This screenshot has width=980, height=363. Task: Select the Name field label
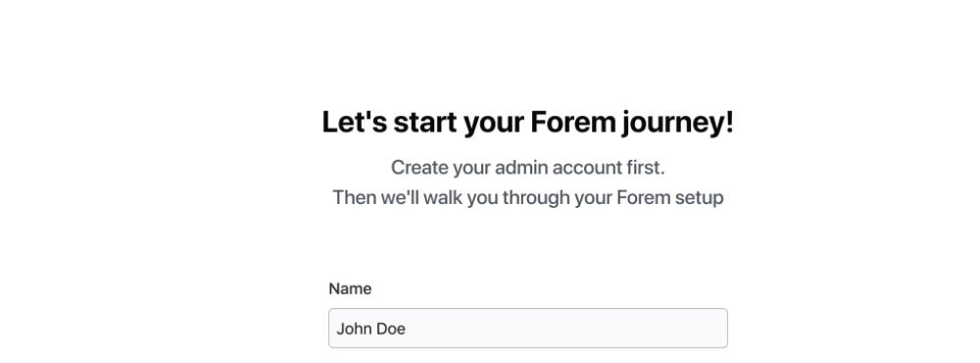(350, 288)
